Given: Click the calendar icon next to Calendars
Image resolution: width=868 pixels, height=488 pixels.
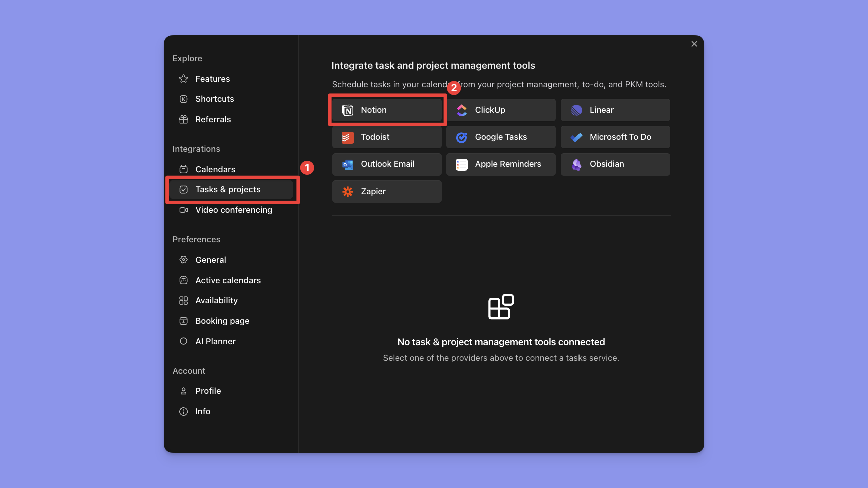Looking at the screenshot, I should tap(184, 169).
